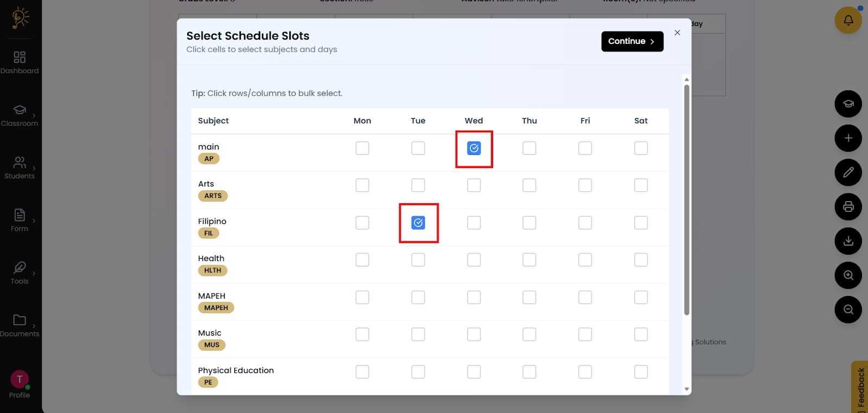Viewport: 868px width, 413px height.
Task: Click the dialog vertical scrollbar
Action: 686,201
